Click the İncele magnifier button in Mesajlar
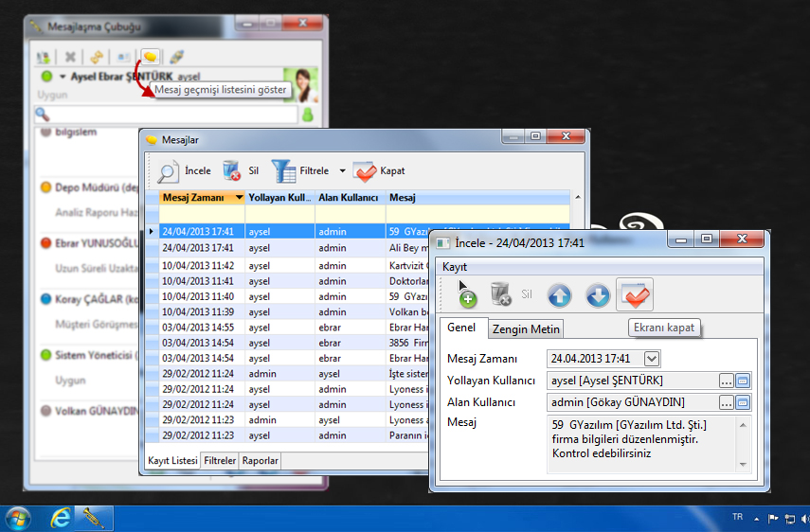 click(x=169, y=171)
